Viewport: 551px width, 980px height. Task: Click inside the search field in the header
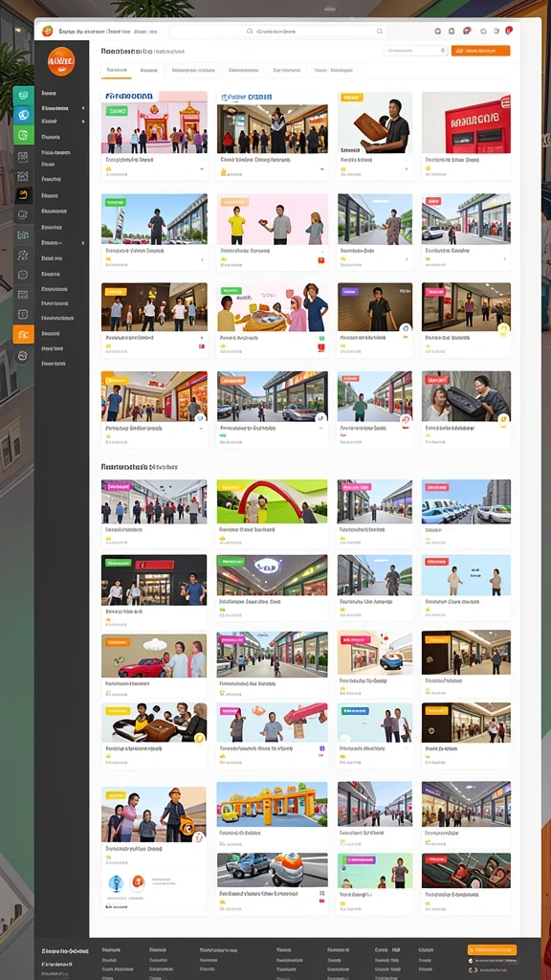[x=278, y=31]
